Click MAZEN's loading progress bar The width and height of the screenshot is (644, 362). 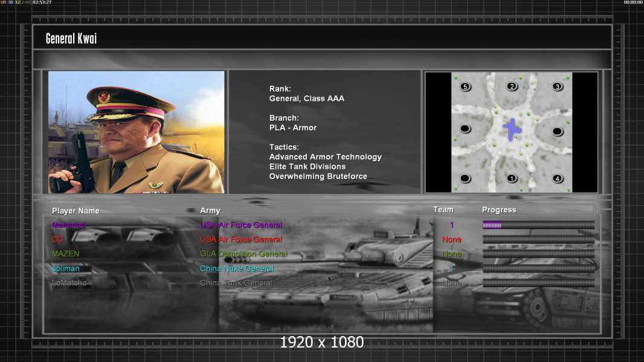point(538,254)
